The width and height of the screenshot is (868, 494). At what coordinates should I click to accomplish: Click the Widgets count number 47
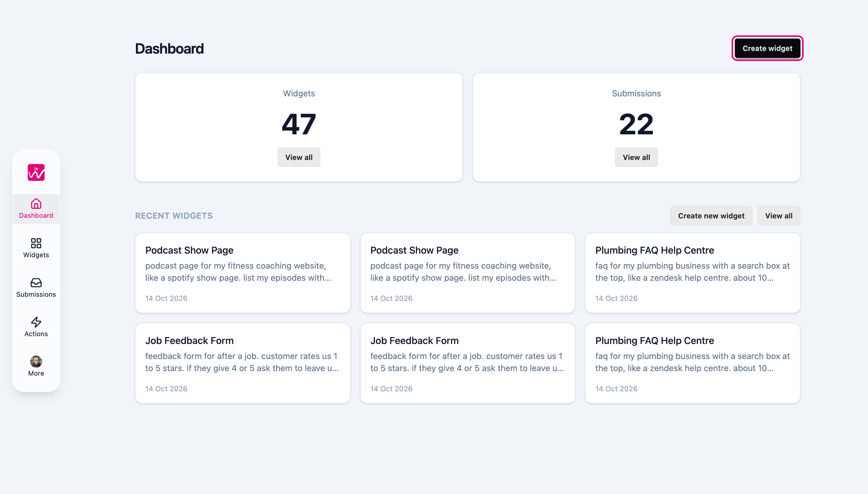[x=299, y=124]
